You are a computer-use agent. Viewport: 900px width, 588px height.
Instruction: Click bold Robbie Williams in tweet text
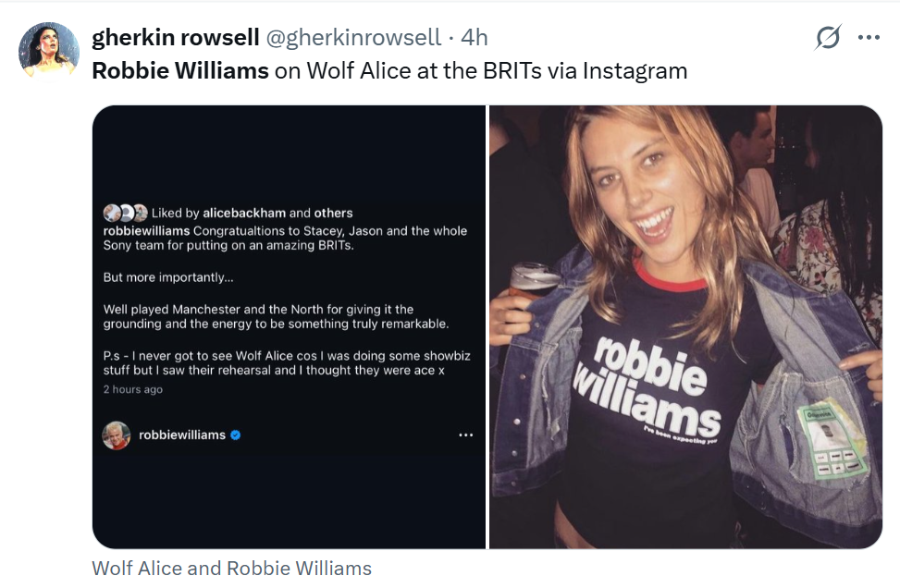180,70
